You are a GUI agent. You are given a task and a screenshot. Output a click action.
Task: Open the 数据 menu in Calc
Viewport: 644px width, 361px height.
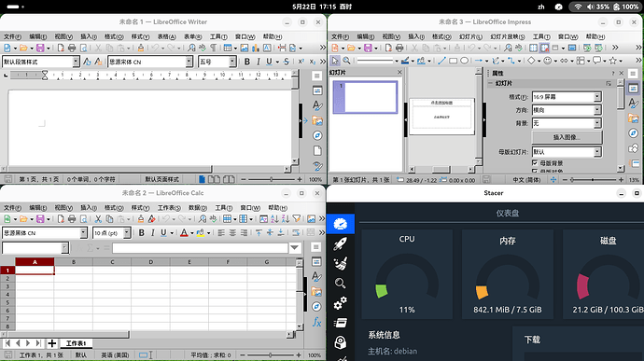click(x=198, y=207)
